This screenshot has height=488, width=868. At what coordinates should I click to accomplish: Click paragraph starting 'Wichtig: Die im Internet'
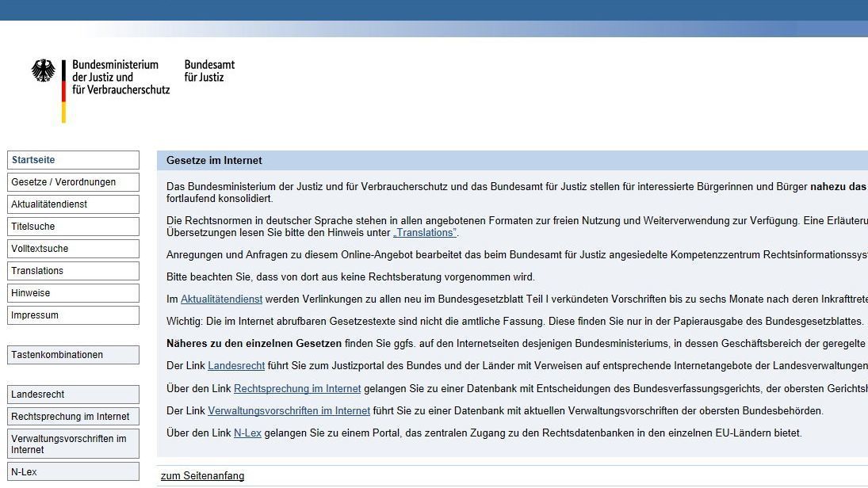pyautogui.click(x=514, y=321)
